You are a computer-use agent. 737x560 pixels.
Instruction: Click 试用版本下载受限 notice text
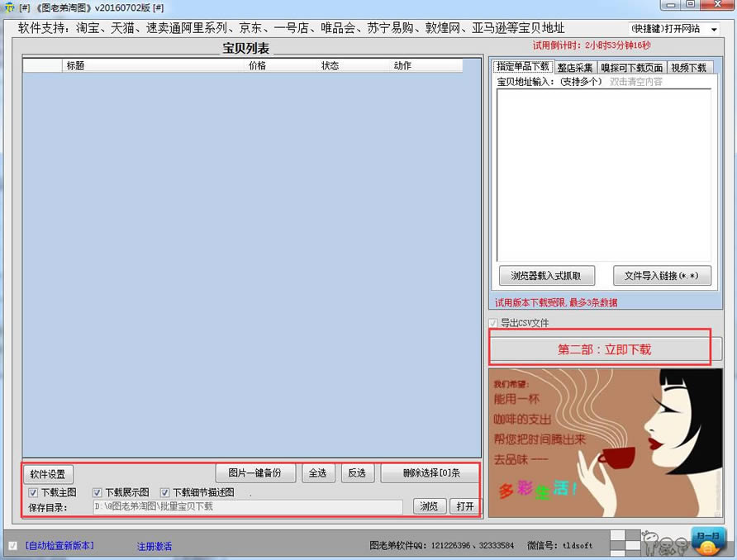556,302
